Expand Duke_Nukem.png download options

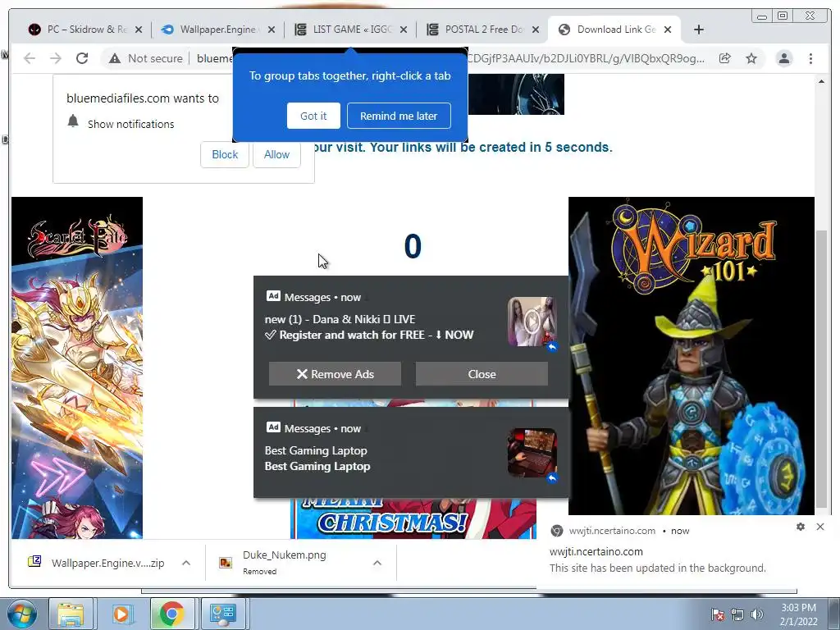(377, 563)
